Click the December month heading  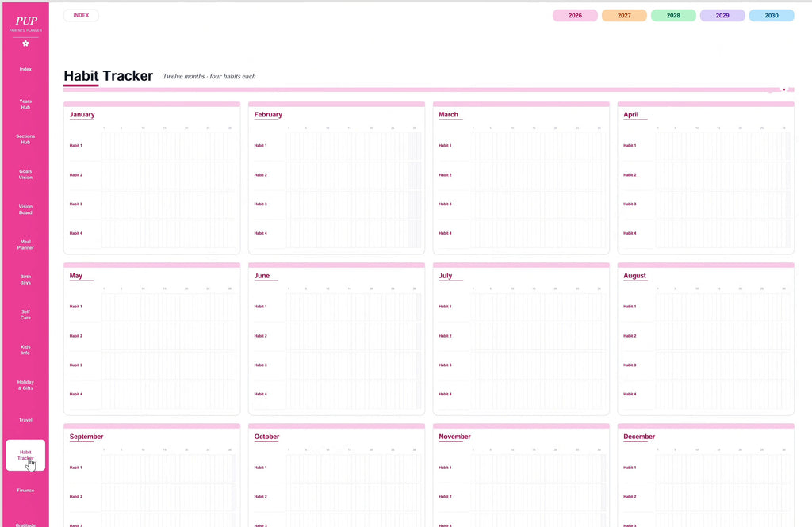pos(639,437)
